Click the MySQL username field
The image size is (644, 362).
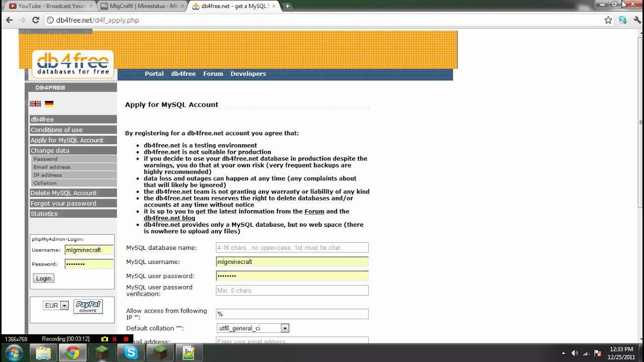pos(292,261)
